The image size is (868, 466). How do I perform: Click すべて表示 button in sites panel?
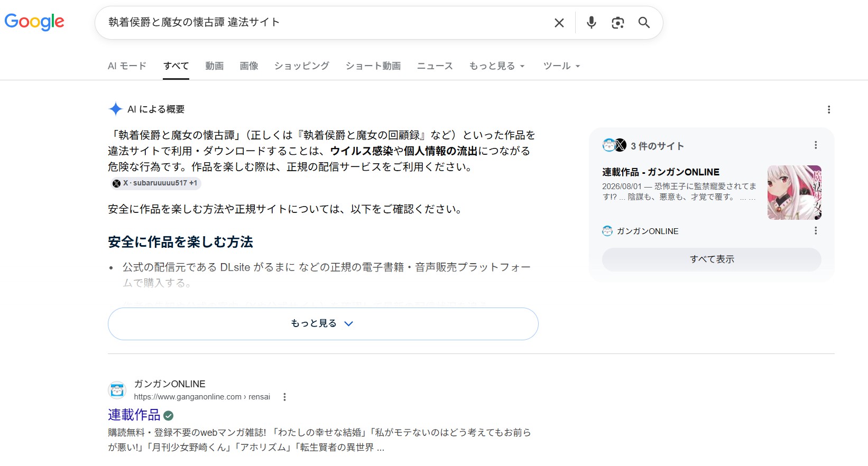coord(712,259)
